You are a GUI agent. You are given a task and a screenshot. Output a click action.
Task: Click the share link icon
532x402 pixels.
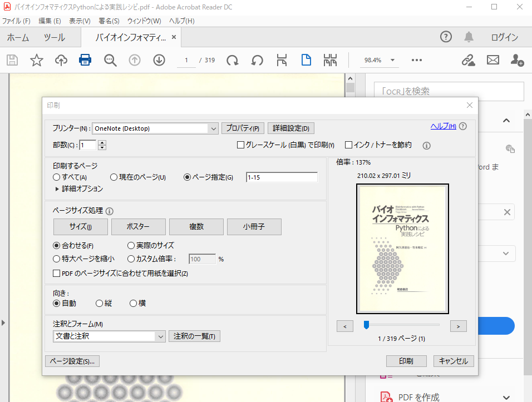[468, 61]
